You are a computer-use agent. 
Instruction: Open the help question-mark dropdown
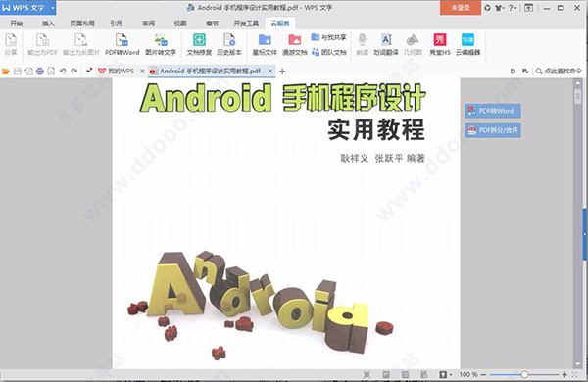click(513, 8)
